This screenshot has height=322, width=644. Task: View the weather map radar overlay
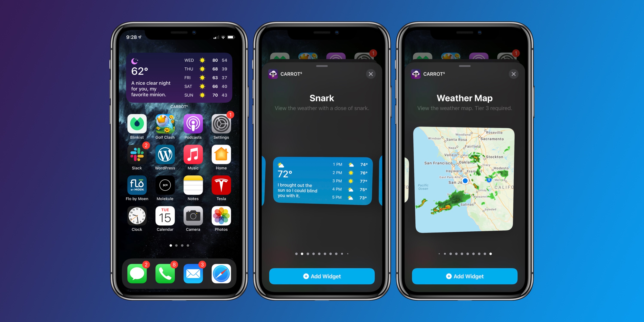(465, 181)
